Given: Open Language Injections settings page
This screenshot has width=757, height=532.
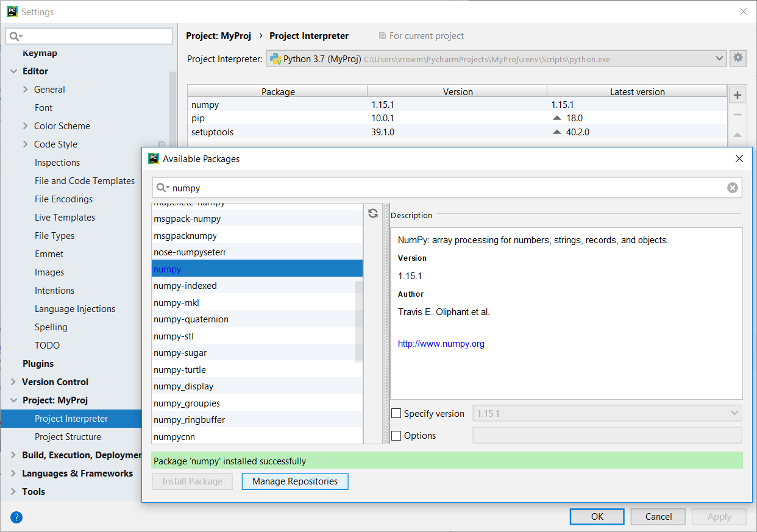Looking at the screenshot, I should click(x=75, y=309).
